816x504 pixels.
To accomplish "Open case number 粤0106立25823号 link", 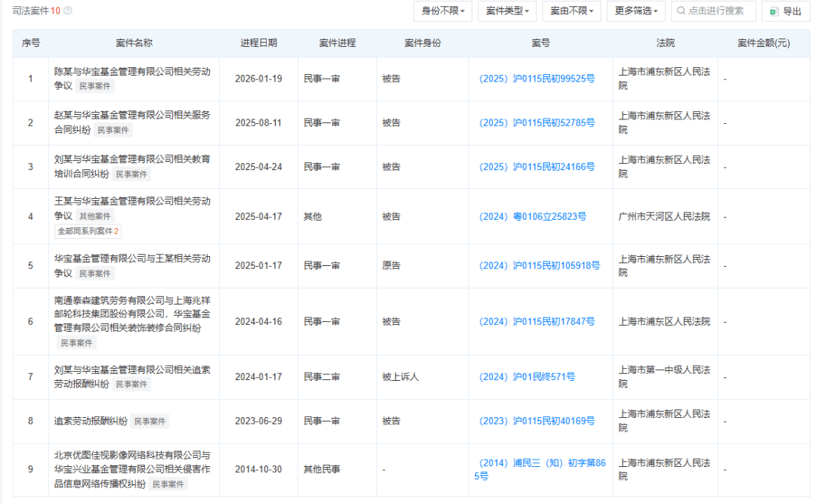I will (x=532, y=216).
